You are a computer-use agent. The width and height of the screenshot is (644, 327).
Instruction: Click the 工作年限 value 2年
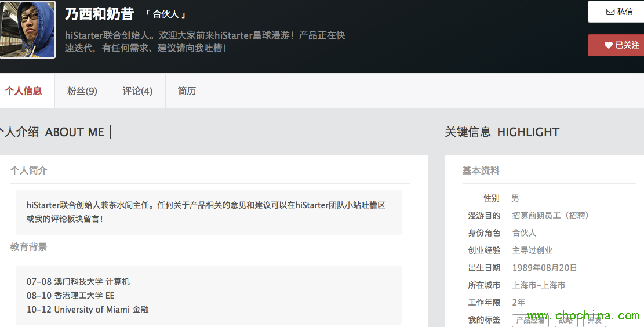coord(519,302)
